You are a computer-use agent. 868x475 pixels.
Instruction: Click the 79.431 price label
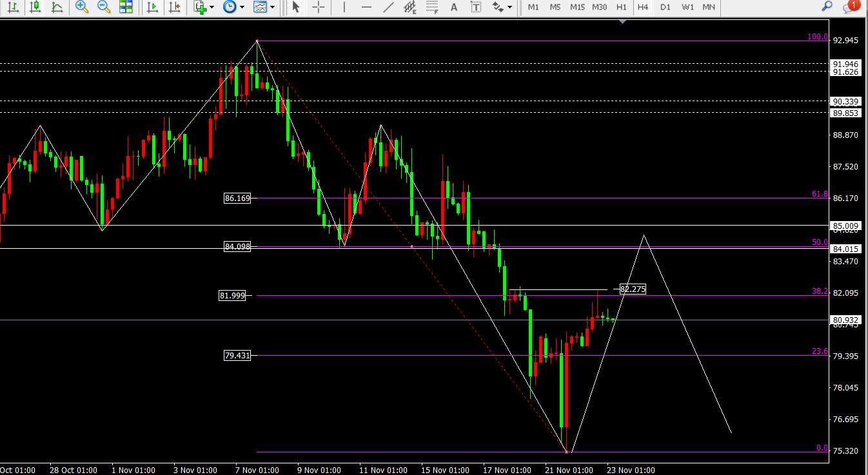click(x=237, y=355)
